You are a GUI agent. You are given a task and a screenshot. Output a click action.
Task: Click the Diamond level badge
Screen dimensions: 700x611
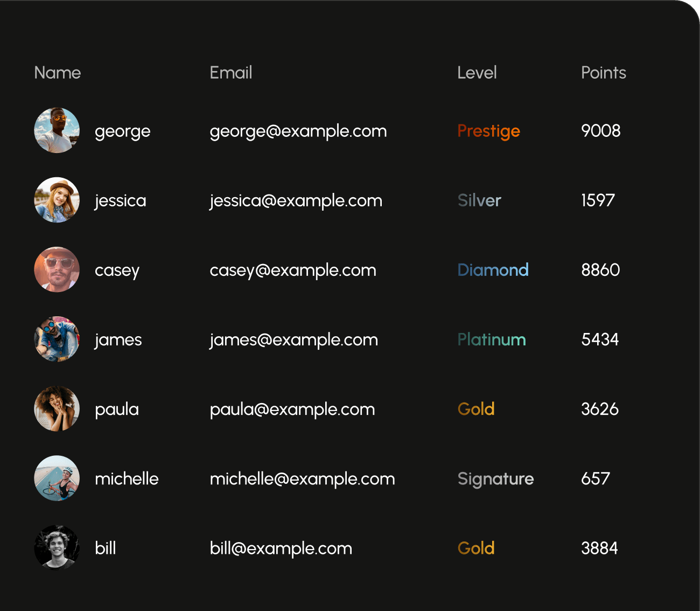[493, 269]
